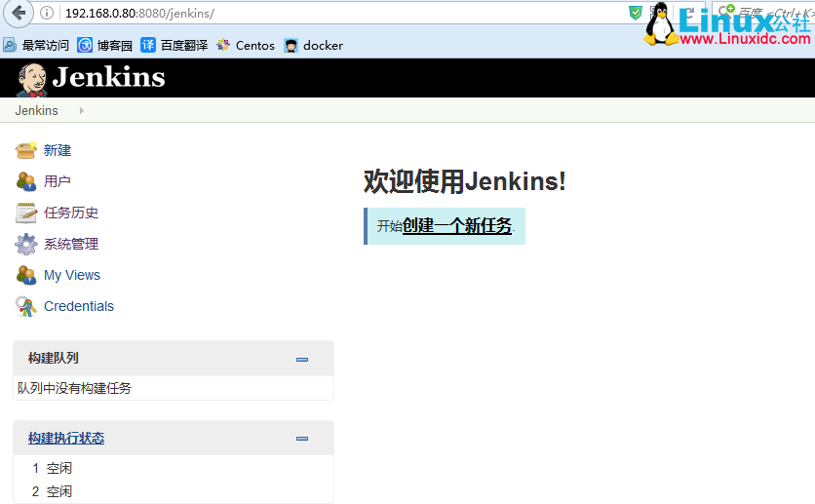Image resolution: width=815 pixels, height=504 pixels.
Task: Click the 创建一个新任务 link
Action: pyautogui.click(x=457, y=225)
